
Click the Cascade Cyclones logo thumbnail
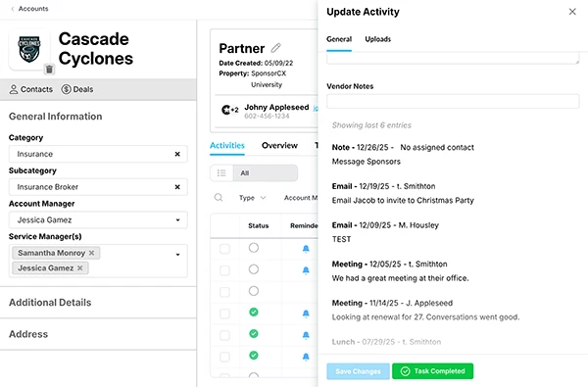(x=29, y=49)
